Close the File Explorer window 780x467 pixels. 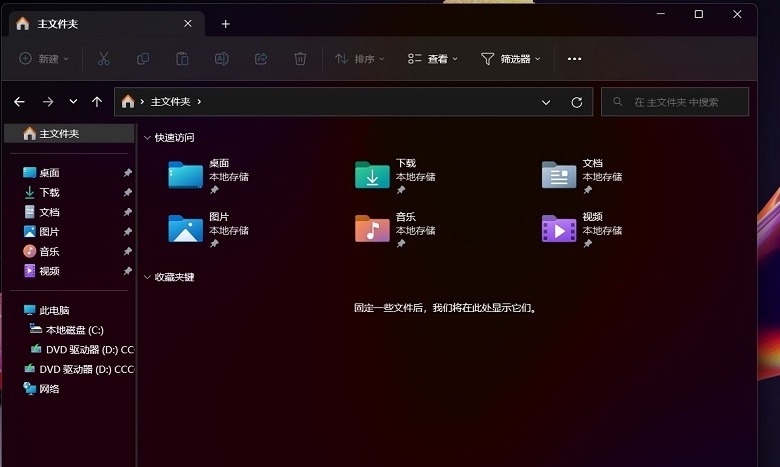(737, 14)
